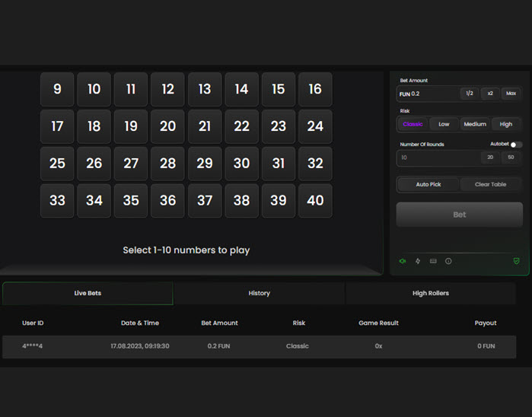The image size is (532, 417).
Task: Choose Medium risk option
Action: coord(475,124)
